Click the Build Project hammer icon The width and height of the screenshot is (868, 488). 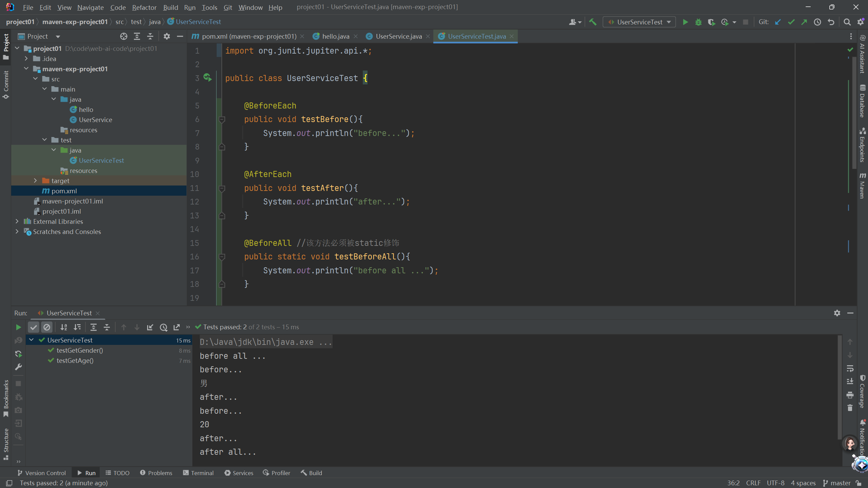[593, 22]
